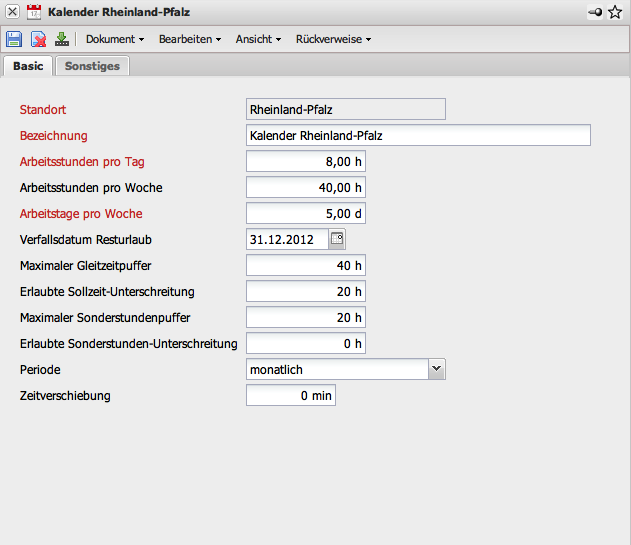
Task: Click the calendar icon beside the title
Action: [33, 12]
